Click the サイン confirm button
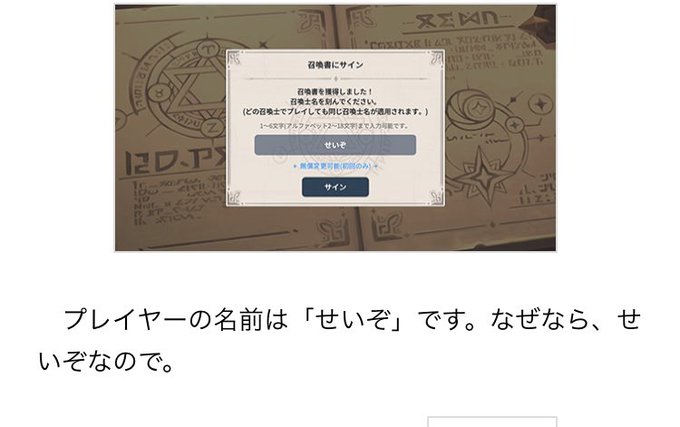 [x=335, y=187]
